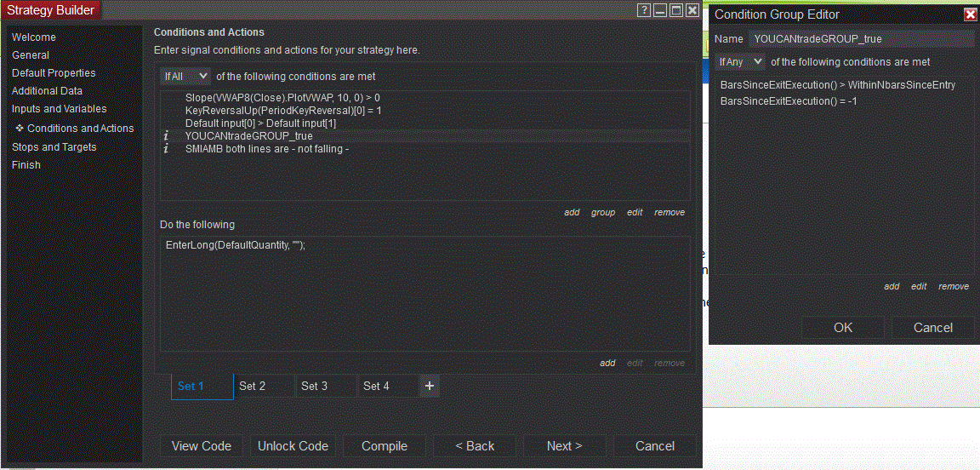Go to the Finish section
Screen dimensions: 980x470
26,165
